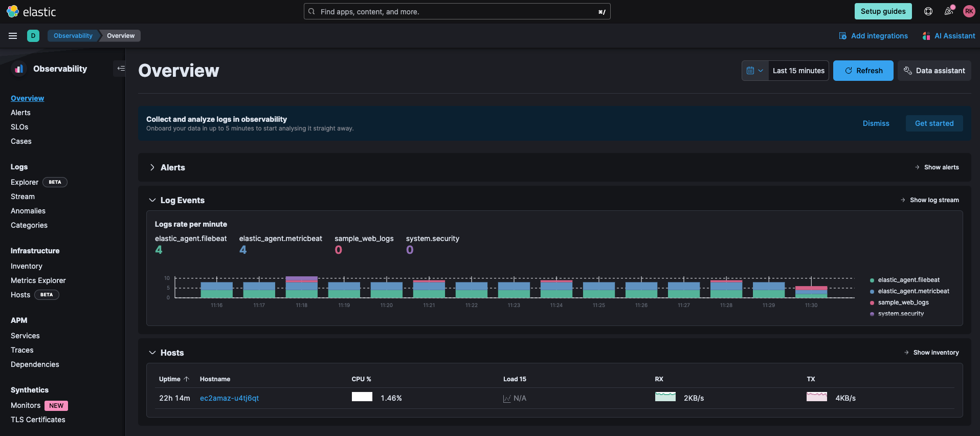Click Last 15 minutes time range
The height and width of the screenshot is (436, 980).
tap(798, 71)
